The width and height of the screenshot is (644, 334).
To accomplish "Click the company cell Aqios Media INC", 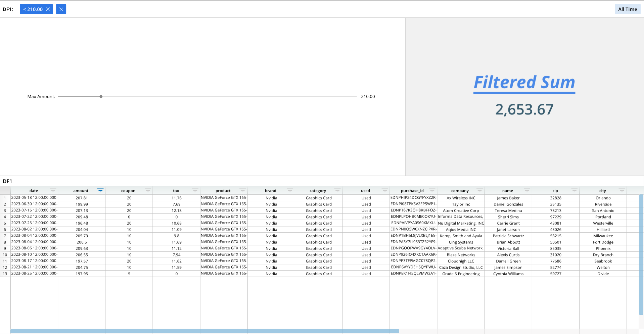I will pyautogui.click(x=461, y=230).
